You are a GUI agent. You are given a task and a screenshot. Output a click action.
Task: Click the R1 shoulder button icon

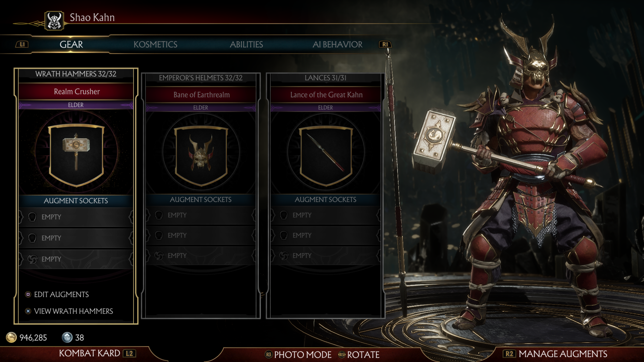385,44
